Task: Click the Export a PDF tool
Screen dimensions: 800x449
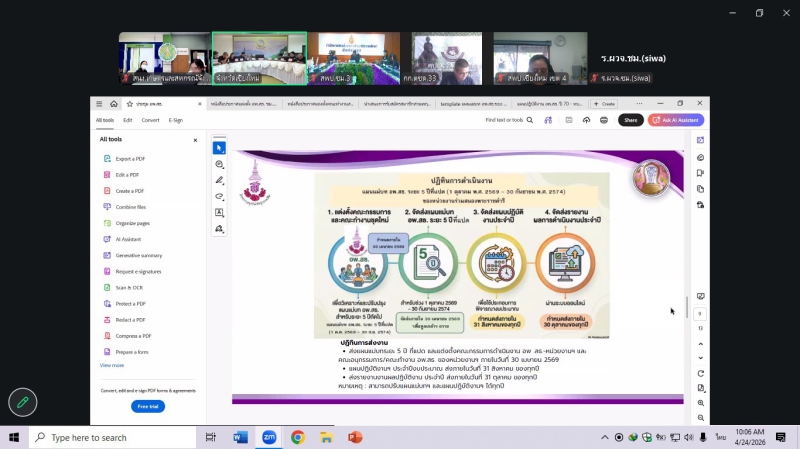Action: pos(129,159)
